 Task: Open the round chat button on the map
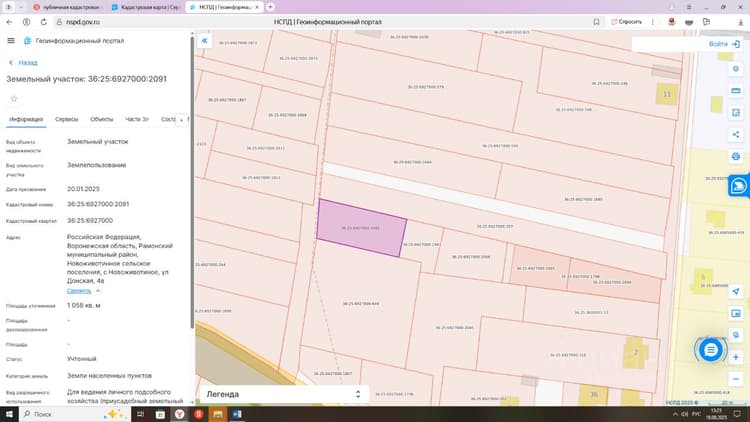(x=710, y=350)
